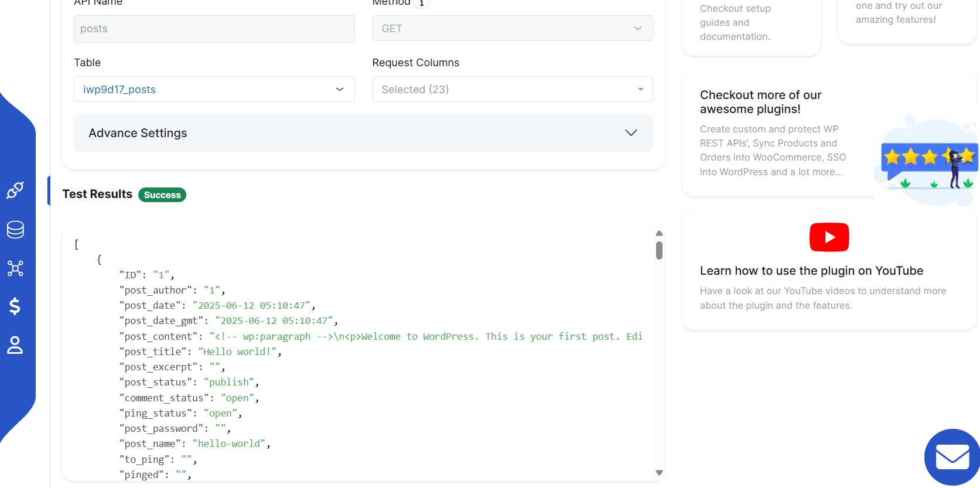Click the "comment_status": "open" line
The height and width of the screenshot is (488, 980).
click(x=189, y=398)
